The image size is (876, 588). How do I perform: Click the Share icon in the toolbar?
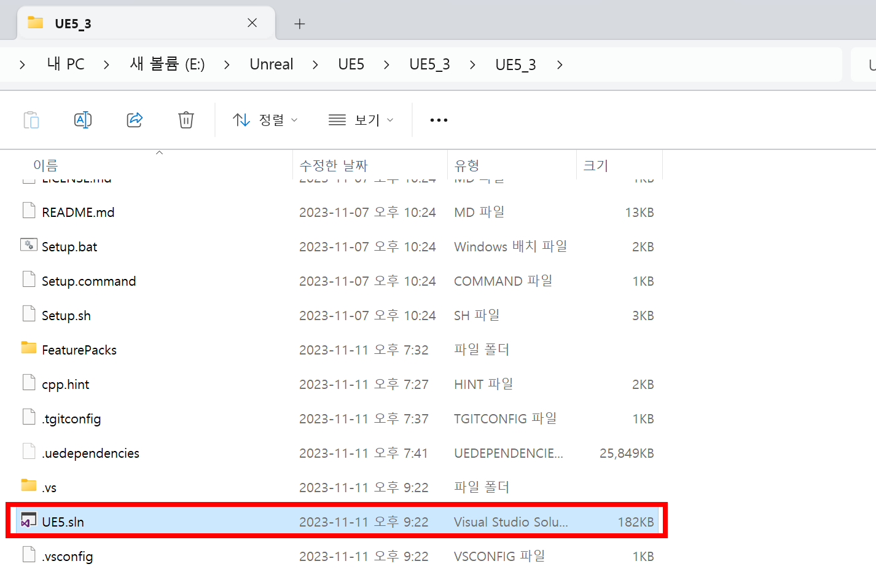pos(135,120)
